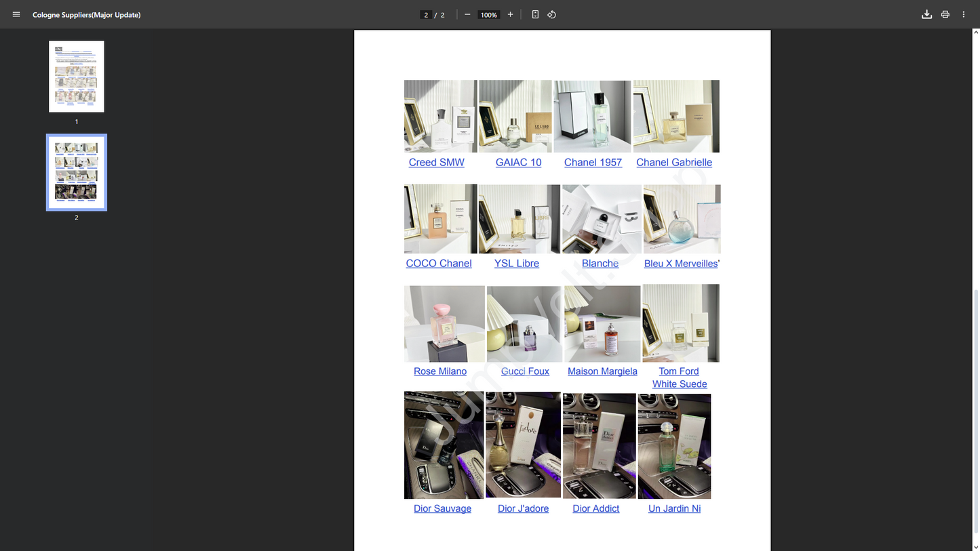Open the Chanel Gabrielle link

point(673,163)
